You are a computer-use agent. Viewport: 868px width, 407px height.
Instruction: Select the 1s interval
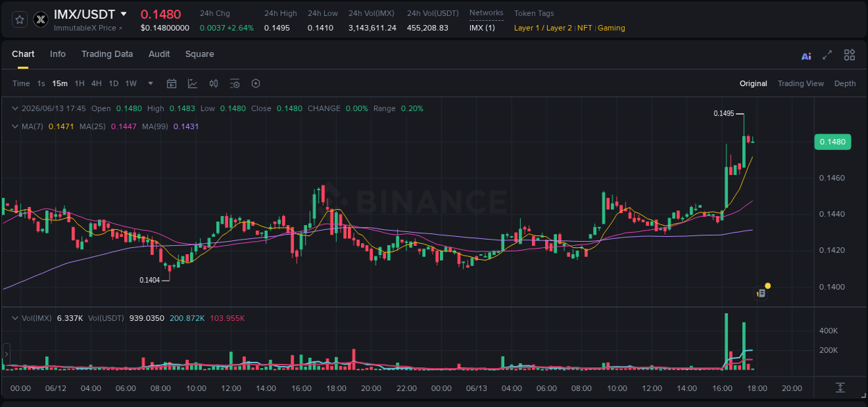pos(41,83)
